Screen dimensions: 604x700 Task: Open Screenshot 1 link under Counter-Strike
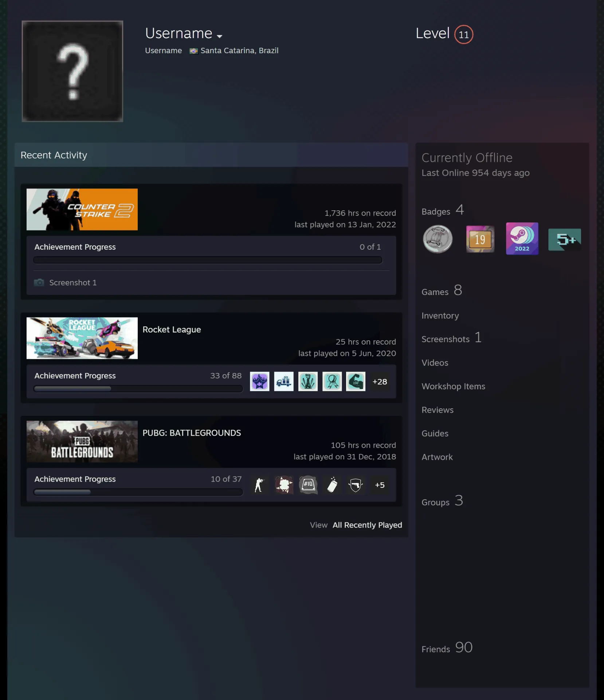(x=73, y=283)
